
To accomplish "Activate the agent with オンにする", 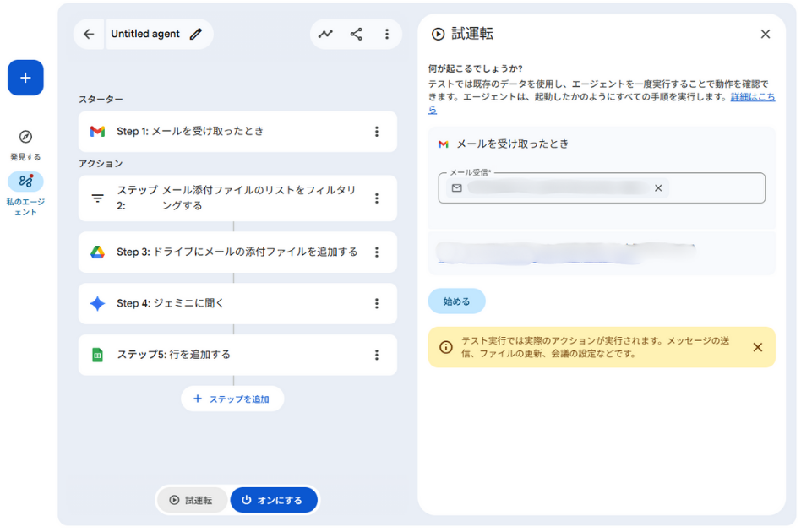I will click(274, 500).
